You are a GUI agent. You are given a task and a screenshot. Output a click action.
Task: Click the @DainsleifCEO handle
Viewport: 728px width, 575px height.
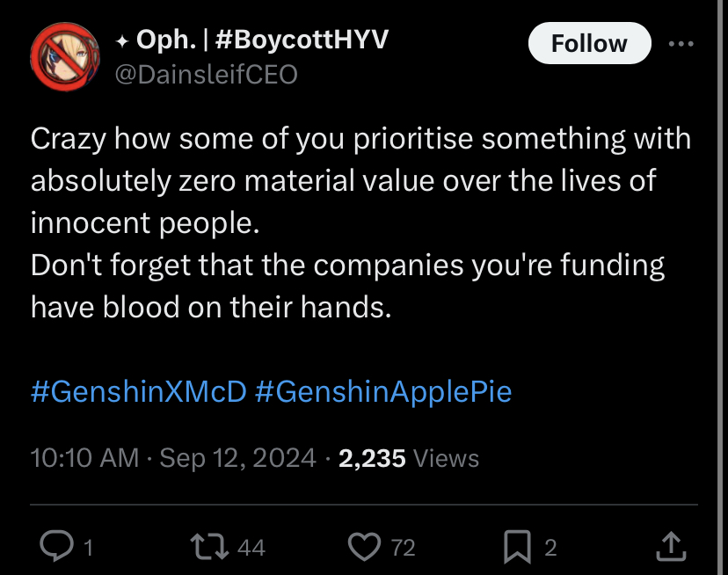206,75
